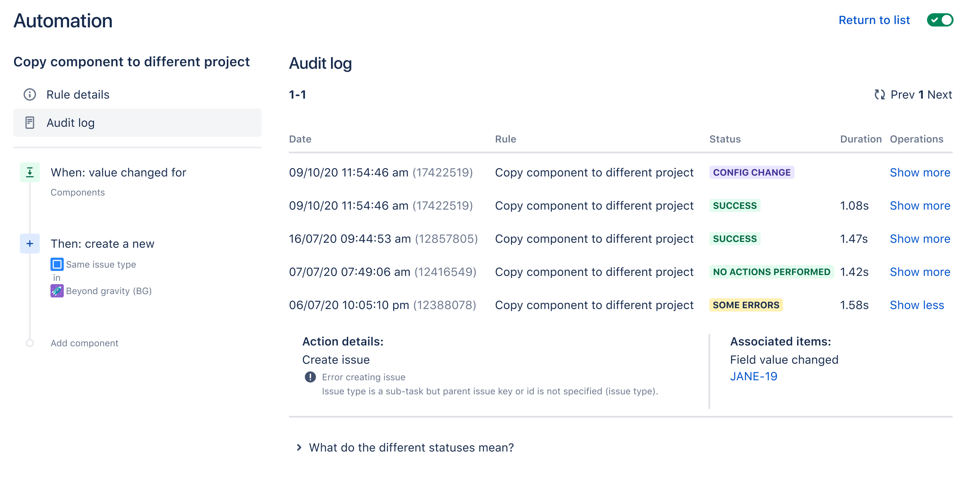Show more for the CONFIG CHANGE entry
Image resolution: width=980 pixels, height=483 pixels.
[920, 172]
